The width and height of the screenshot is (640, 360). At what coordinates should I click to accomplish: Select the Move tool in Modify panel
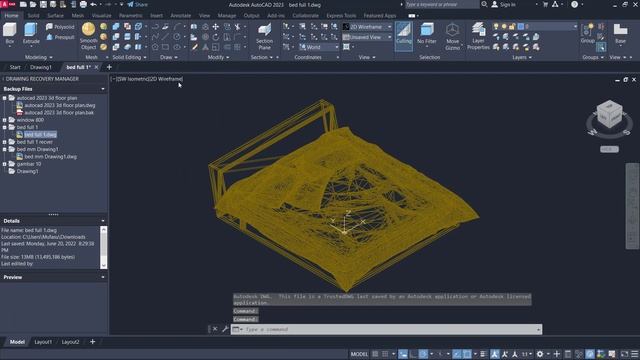(x=216, y=27)
